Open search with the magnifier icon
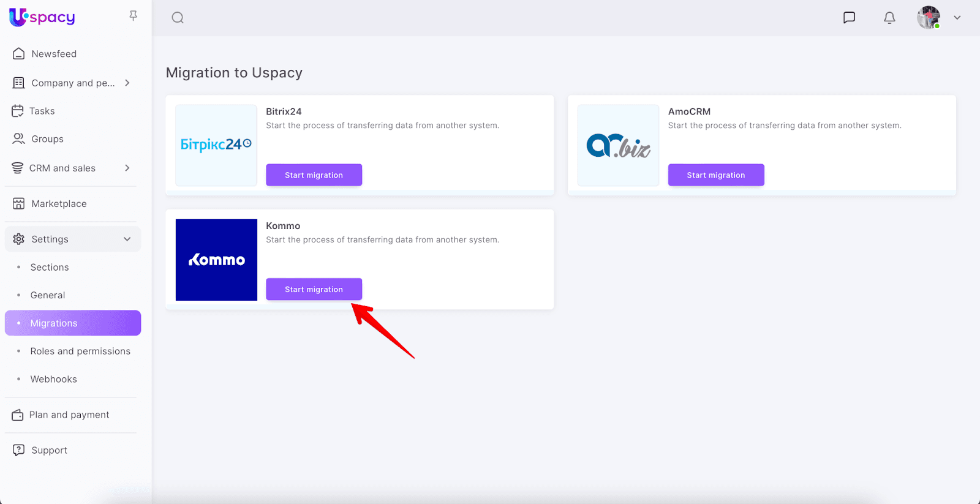 (178, 18)
